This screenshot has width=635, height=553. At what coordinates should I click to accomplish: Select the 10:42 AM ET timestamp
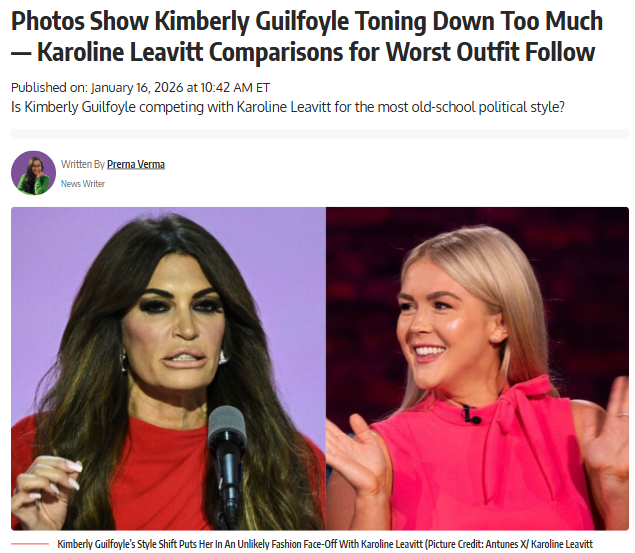pyautogui.click(x=235, y=87)
